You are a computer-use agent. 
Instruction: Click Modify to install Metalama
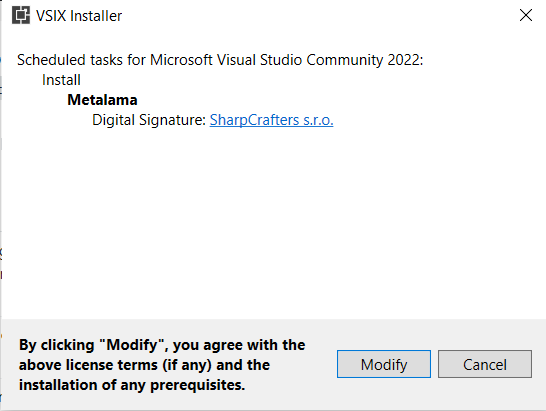pos(384,364)
